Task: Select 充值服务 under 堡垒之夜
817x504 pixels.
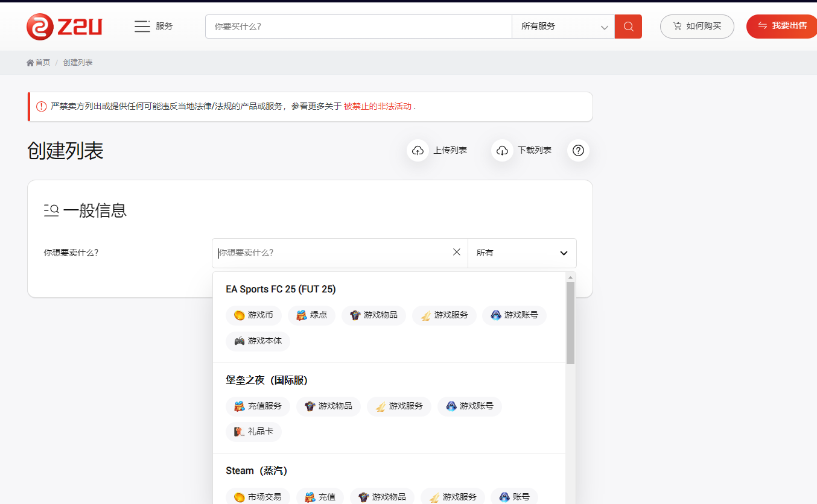Action: click(258, 406)
